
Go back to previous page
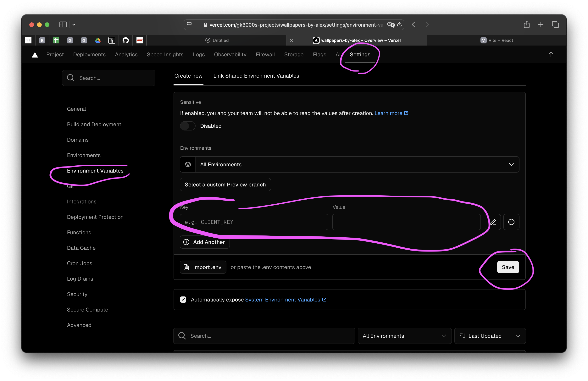(x=413, y=25)
